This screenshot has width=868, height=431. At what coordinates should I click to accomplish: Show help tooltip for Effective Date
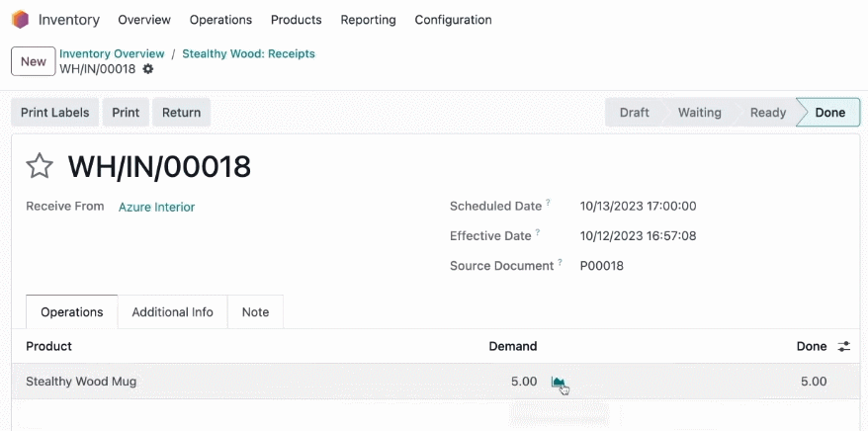pyautogui.click(x=538, y=232)
